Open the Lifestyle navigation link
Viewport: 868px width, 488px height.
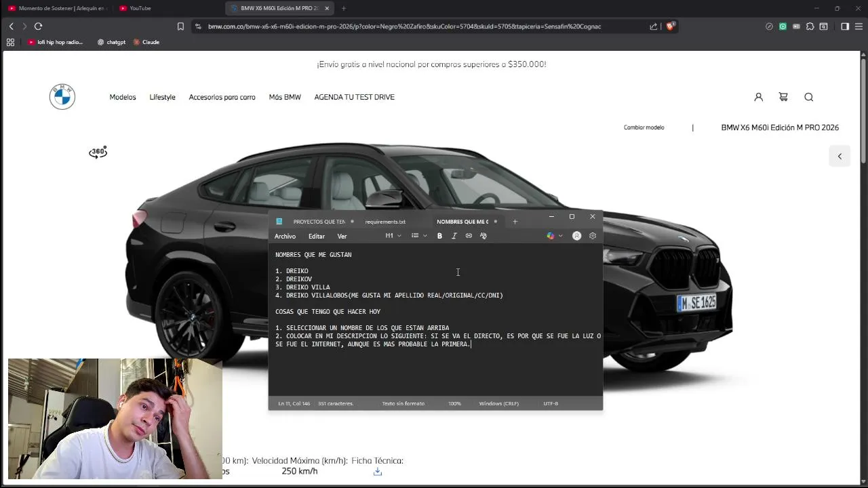coord(162,97)
